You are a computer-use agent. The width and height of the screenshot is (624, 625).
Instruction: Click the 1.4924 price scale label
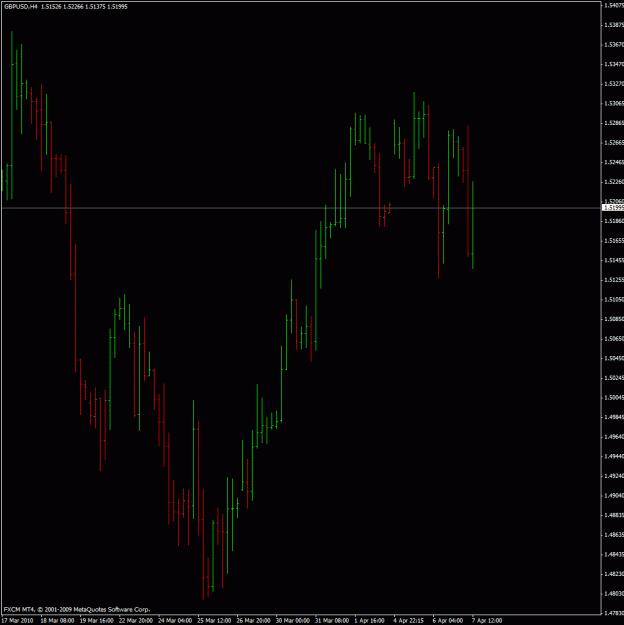pyautogui.click(x=614, y=476)
